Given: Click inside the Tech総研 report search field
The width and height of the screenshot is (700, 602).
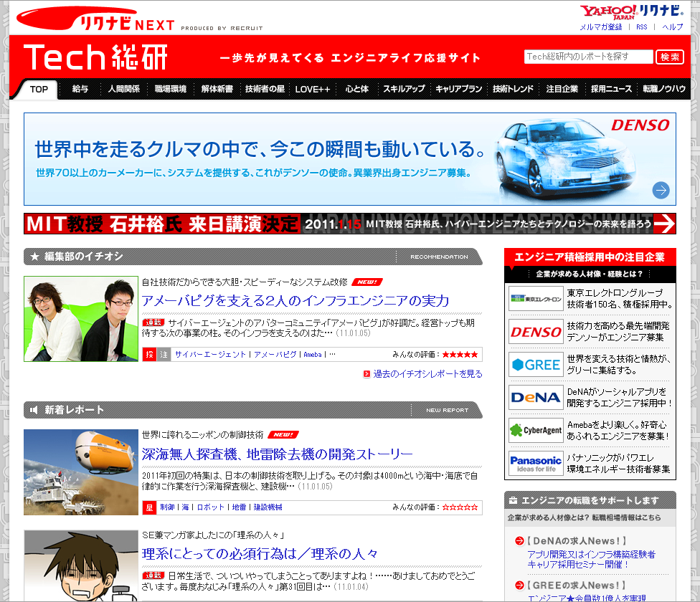Looking at the screenshot, I should point(588,57).
